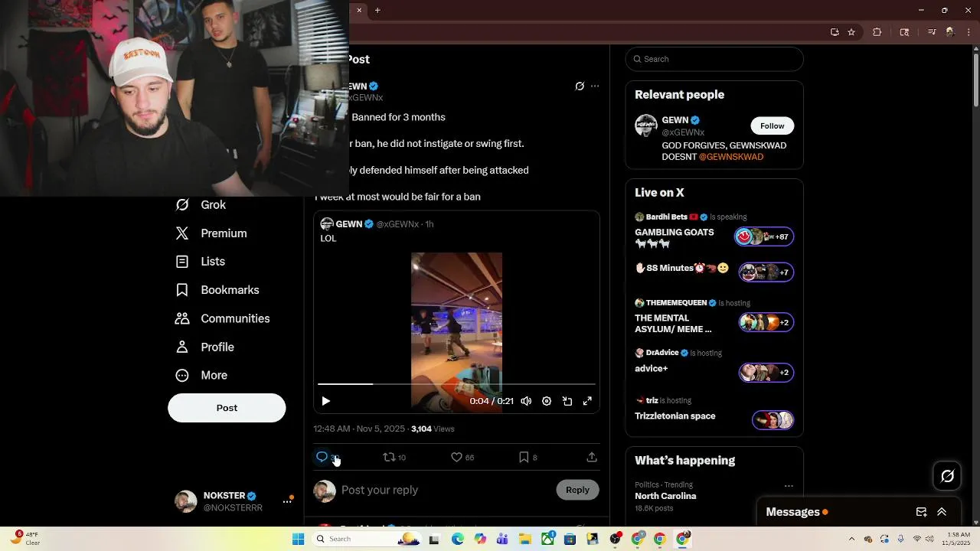980x551 pixels.
Task: Open the Chrome profile avatar
Action: [950, 32]
